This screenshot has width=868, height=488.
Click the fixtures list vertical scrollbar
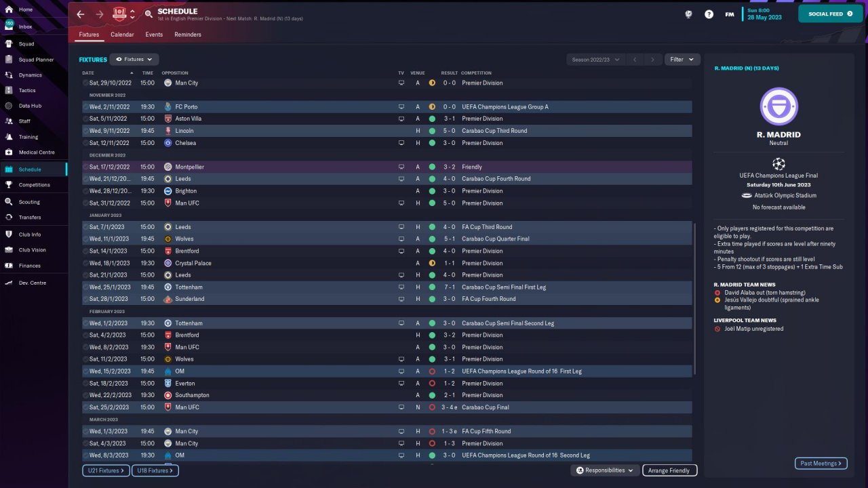695,298
